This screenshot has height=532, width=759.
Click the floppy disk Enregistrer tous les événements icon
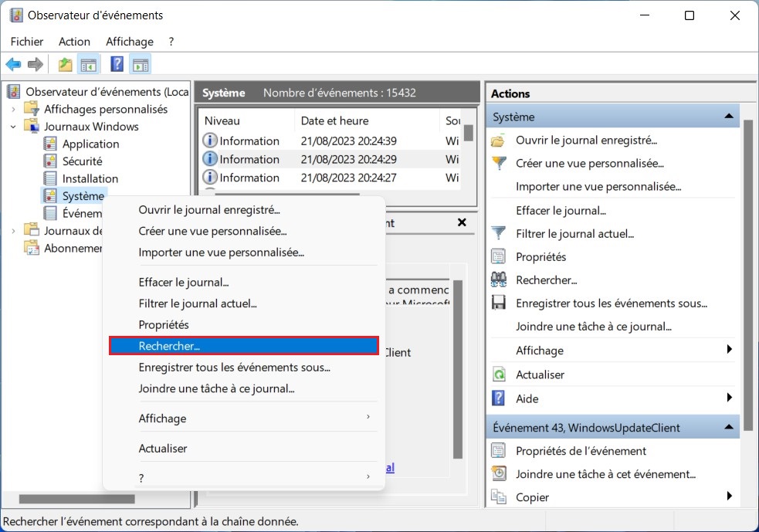pos(499,303)
